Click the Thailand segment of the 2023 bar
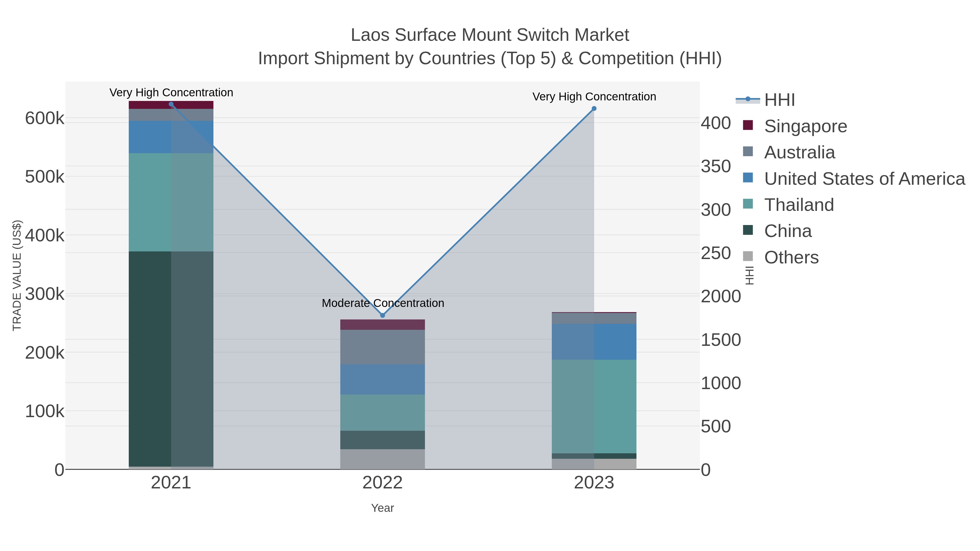980x551 pixels. tap(594, 407)
